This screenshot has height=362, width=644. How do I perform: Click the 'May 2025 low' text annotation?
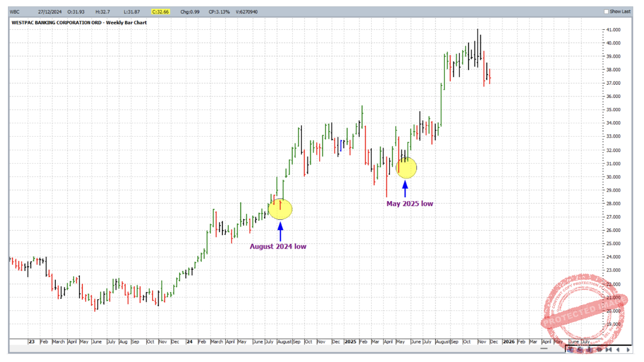click(x=409, y=203)
